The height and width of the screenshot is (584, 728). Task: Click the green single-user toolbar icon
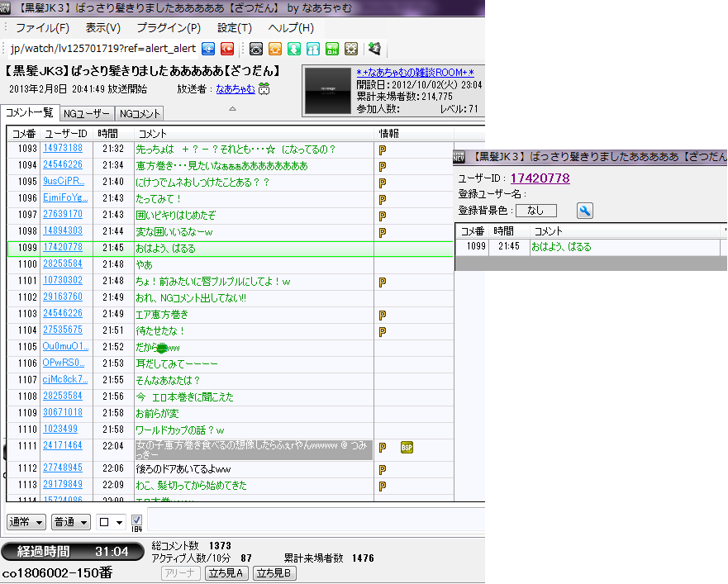point(294,48)
